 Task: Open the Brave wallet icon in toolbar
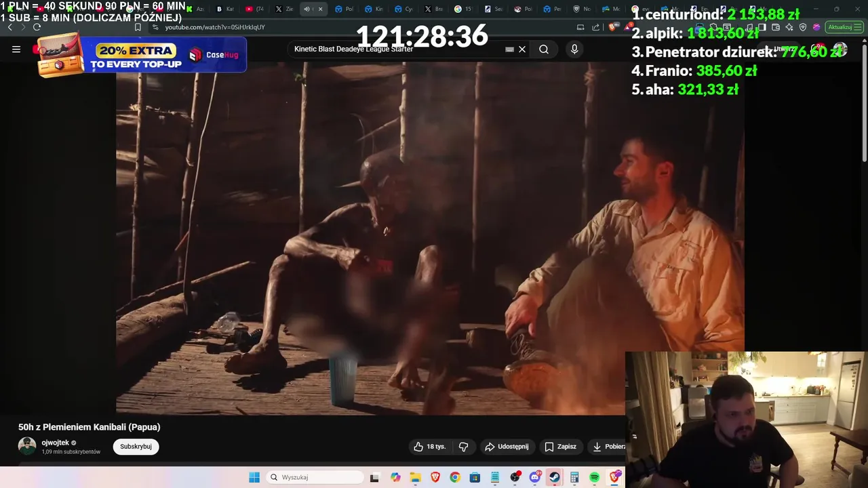coord(776,27)
